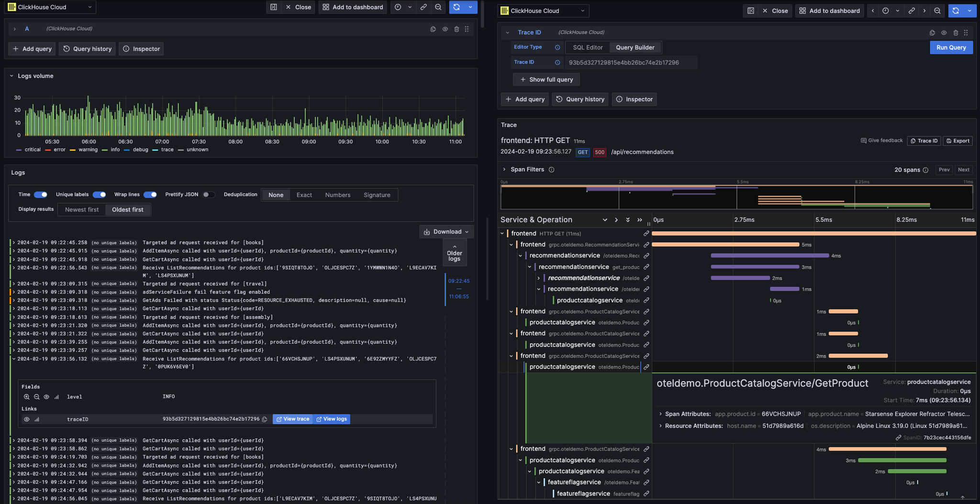This screenshot has height=504, width=980.
Task: Open refresh interval dropdown in left pane
Action: tap(470, 7)
